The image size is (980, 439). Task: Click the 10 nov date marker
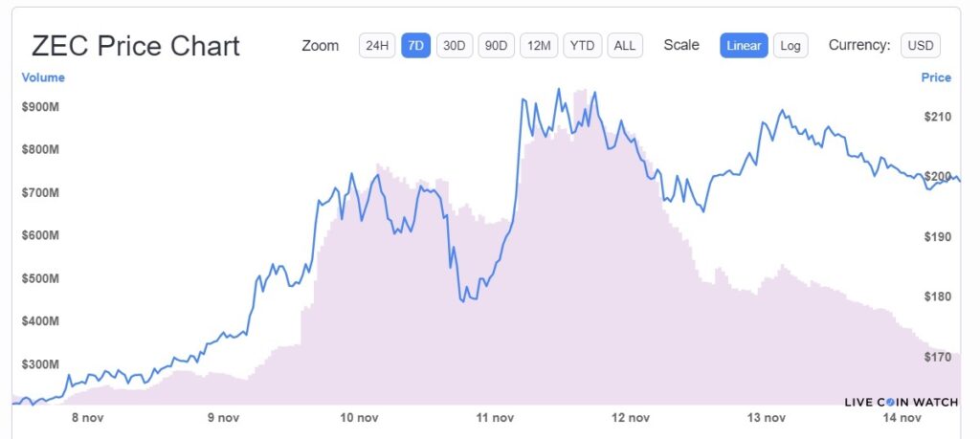pos(358,418)
